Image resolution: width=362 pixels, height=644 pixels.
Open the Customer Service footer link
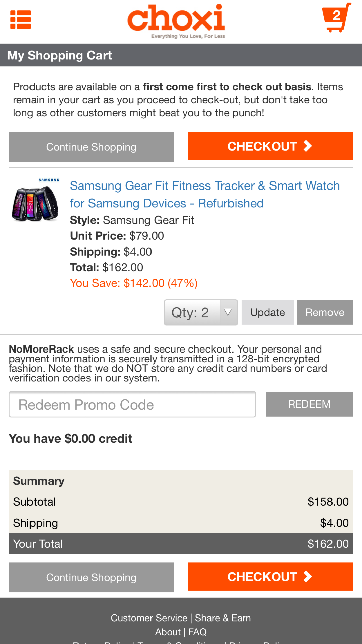pyautogui.click(x=149, y=618)
